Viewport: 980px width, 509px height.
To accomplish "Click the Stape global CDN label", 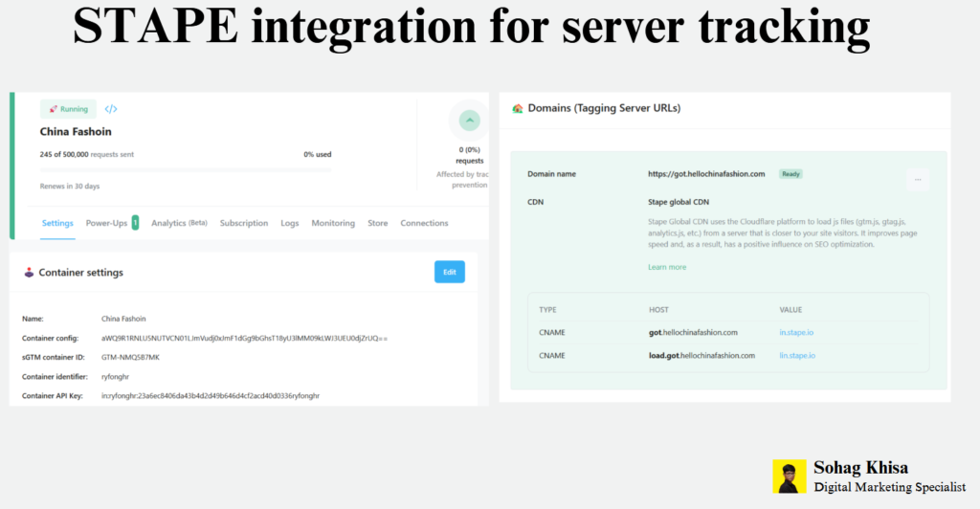I will (x=679, y=202).
